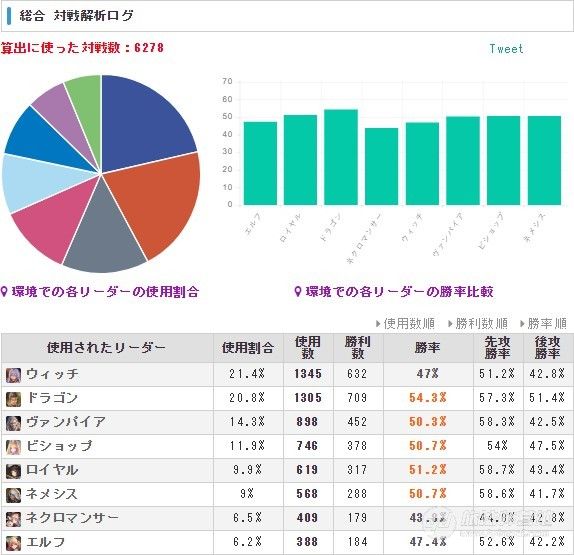This screenshot has height=555, width=574.
Task: Click the Tweet link
Action: (506, 49)
